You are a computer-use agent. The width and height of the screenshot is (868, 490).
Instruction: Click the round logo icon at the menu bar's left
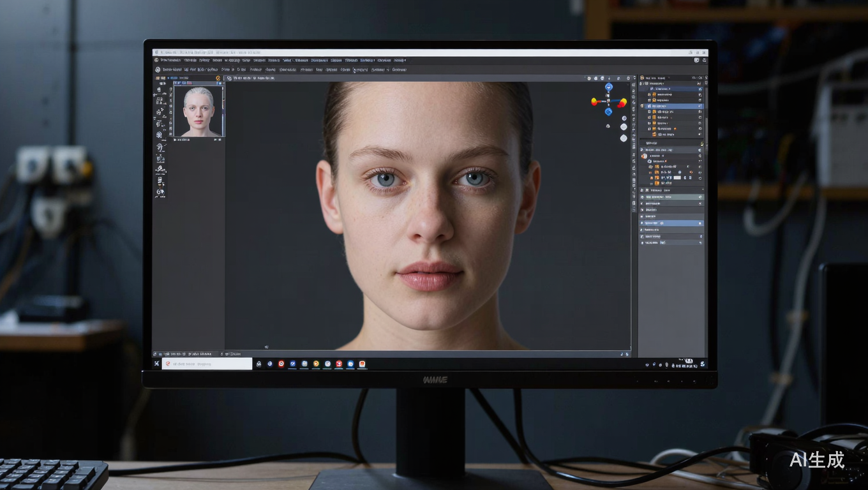point(157,60)
